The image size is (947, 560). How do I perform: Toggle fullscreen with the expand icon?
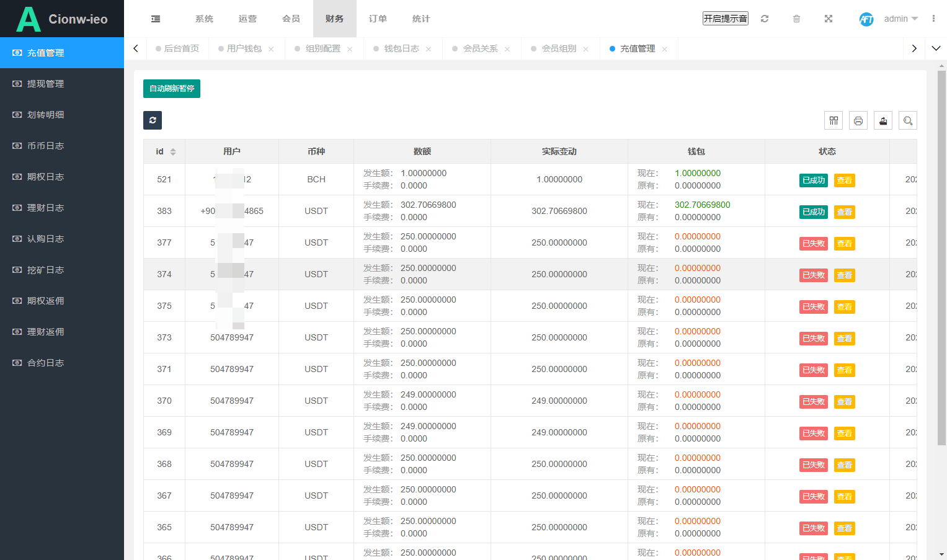(x=829, y=19)
